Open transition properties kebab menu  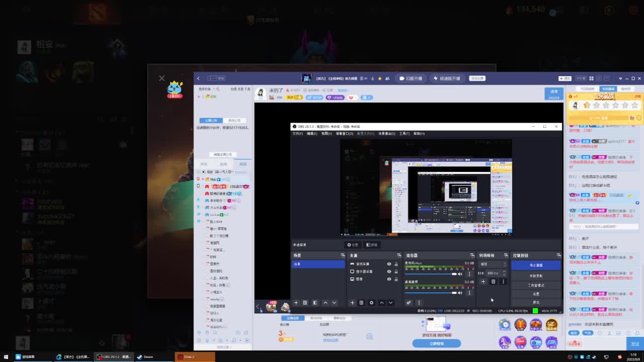pos(503,282)
